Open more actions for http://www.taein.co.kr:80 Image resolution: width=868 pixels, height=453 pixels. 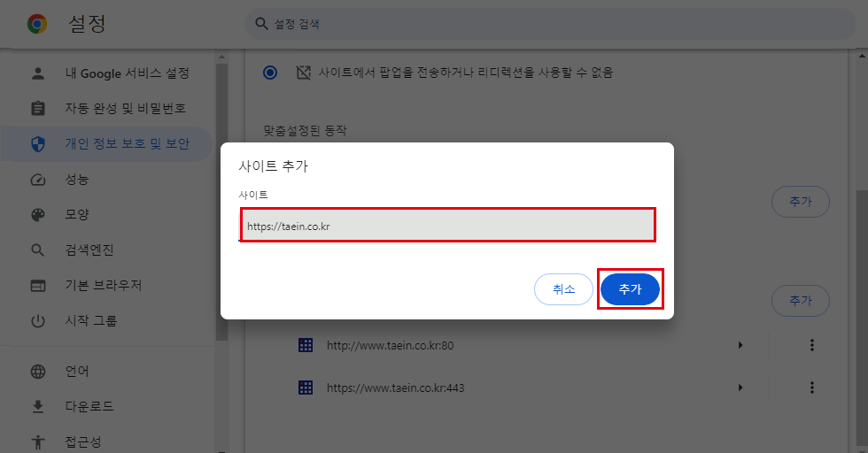[811, 345]
